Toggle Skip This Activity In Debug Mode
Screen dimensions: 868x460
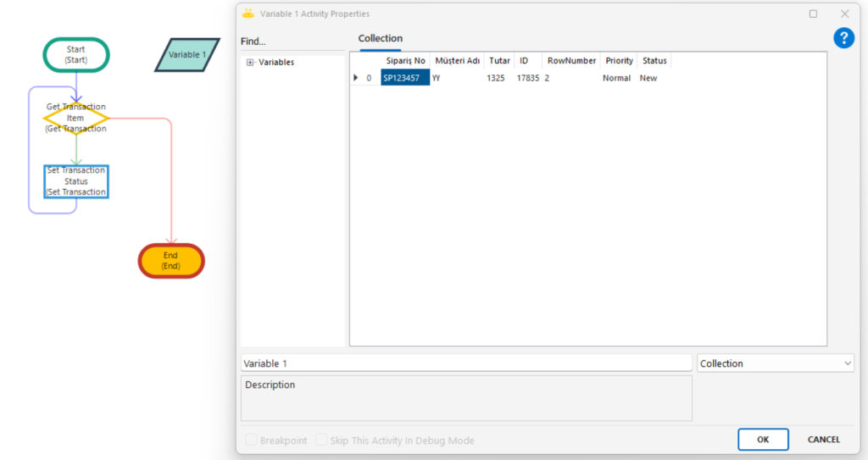(322, 441)
